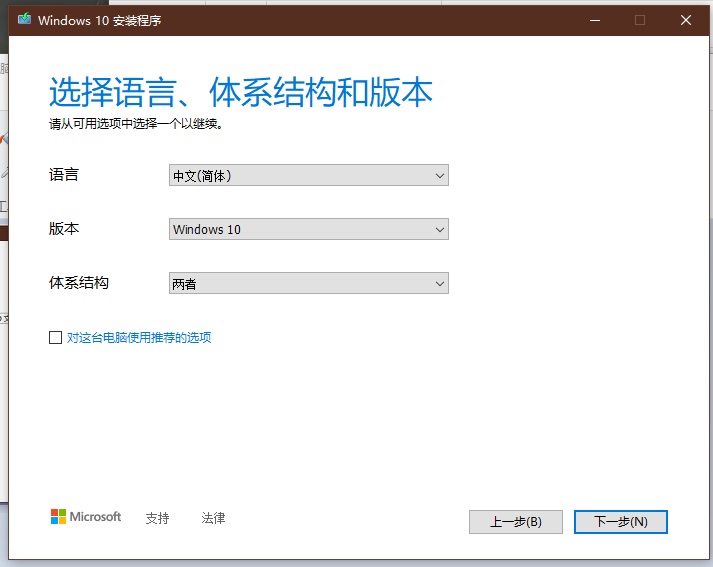Click the Windows 10 setup title bar icon

24,19
